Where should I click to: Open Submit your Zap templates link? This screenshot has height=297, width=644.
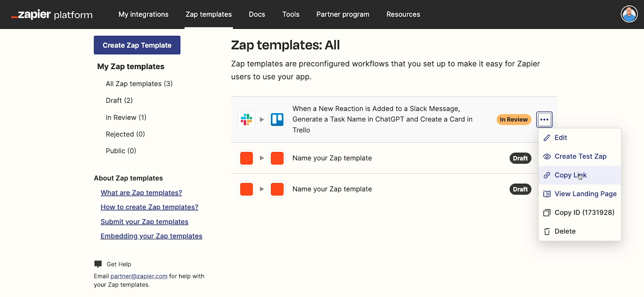click(144, 222)
